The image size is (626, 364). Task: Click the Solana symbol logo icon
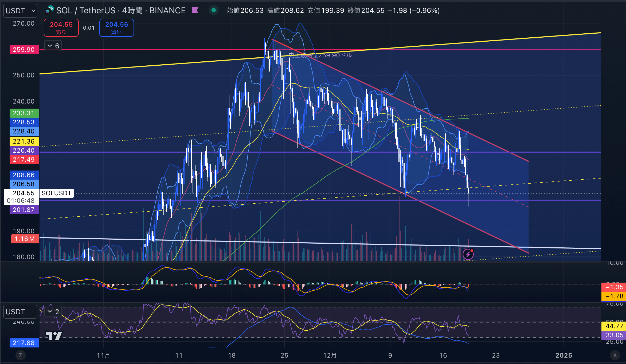tap(50, 10)
